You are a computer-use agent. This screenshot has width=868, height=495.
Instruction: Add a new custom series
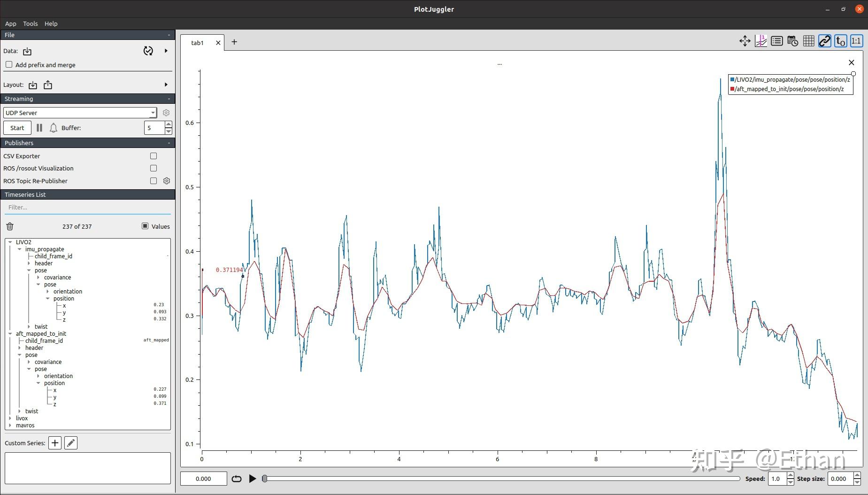coord(55,443)
